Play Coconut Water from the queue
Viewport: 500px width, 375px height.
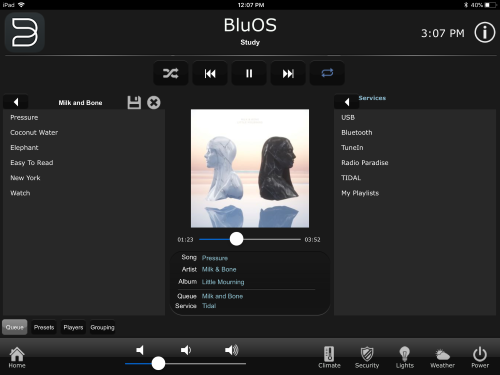pos(84,132)
